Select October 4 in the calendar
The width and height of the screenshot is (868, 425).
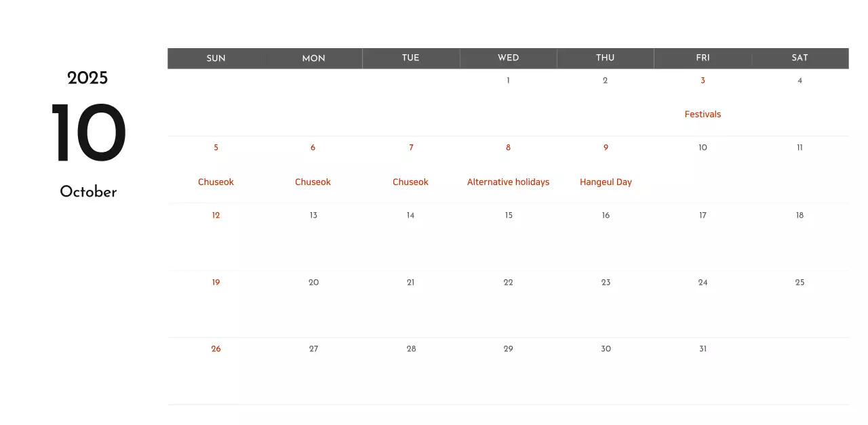800,80
